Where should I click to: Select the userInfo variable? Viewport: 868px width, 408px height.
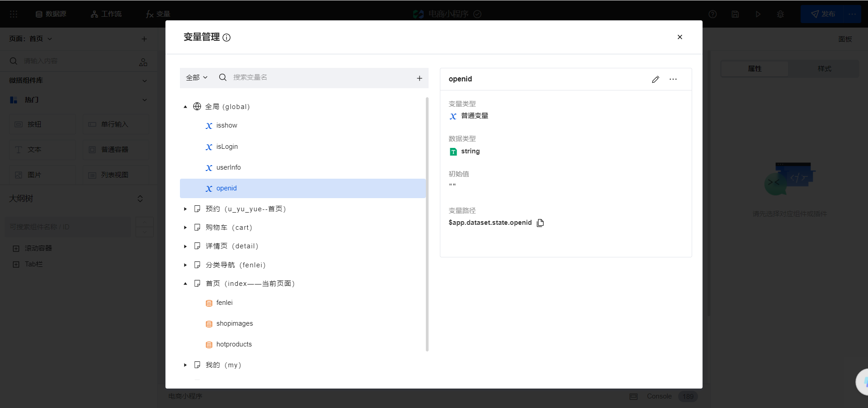click(x=228, y=167)
